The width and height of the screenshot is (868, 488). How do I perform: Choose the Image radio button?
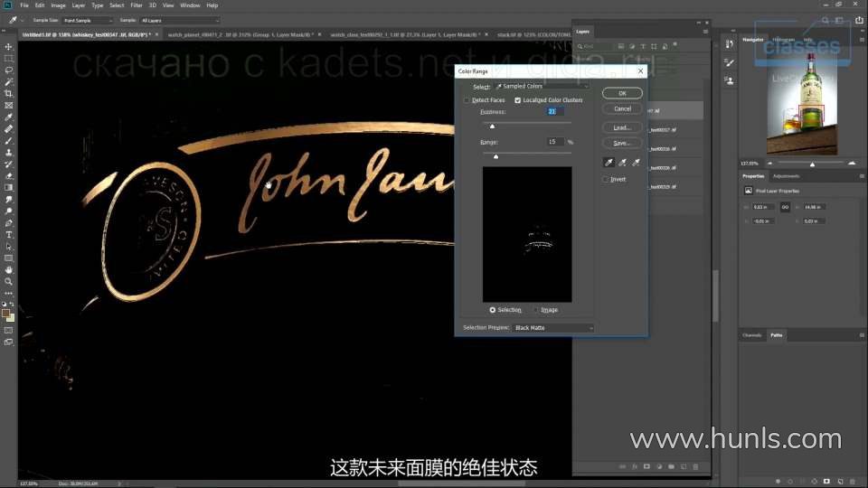tap(535, 310)
